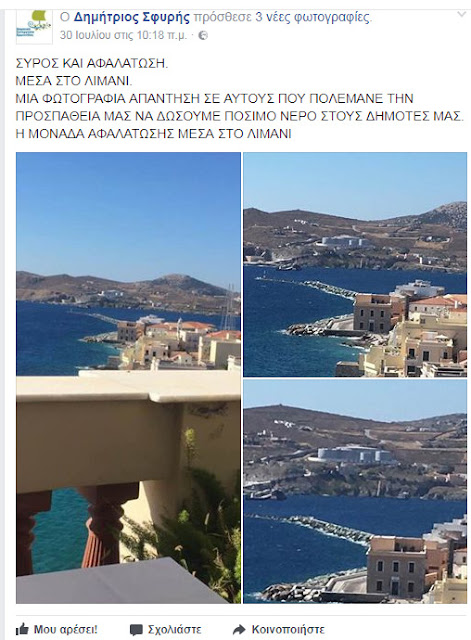
Task: Open Δημήτριος Σφυρής profile picture thumbnail
Action: click(x=34, y=25)
